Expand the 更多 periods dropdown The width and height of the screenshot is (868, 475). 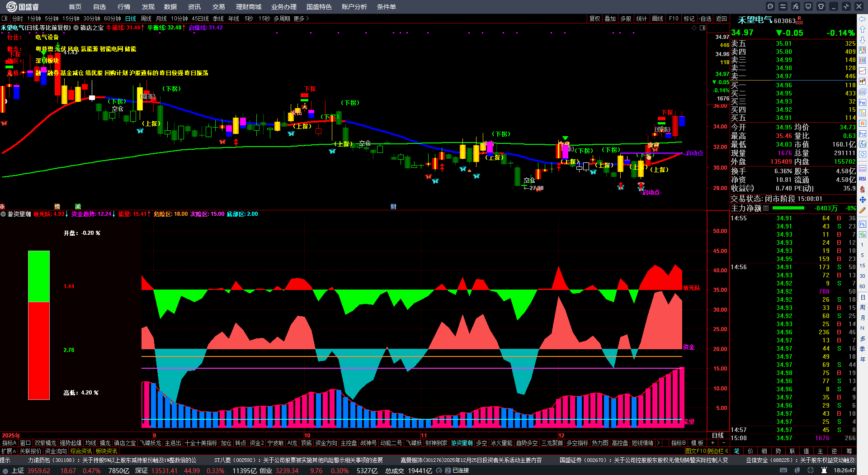301,19
